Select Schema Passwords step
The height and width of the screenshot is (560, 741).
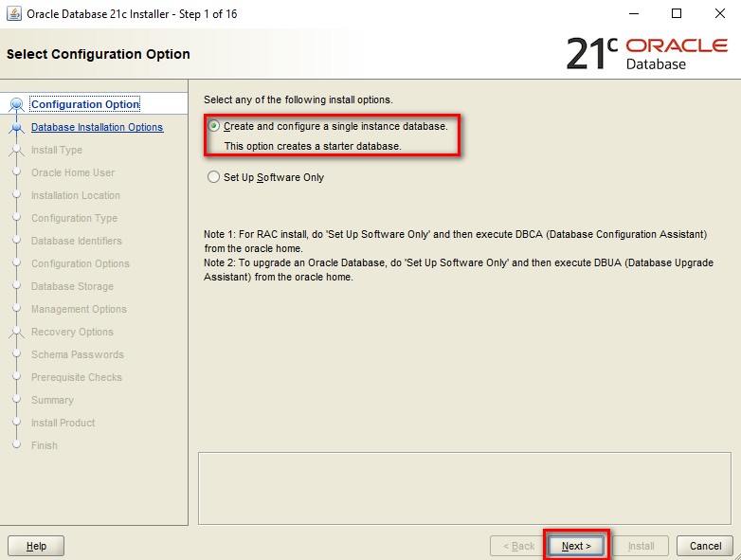point(78,354)
